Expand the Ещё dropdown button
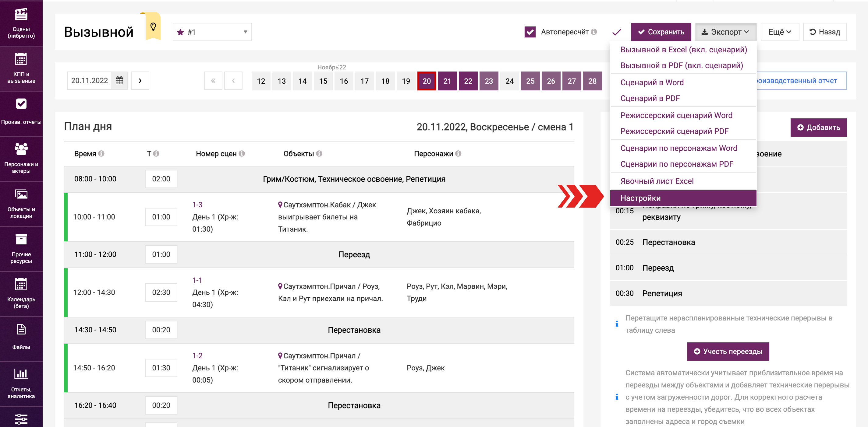The image size is (868, 427). click(780, 32)
